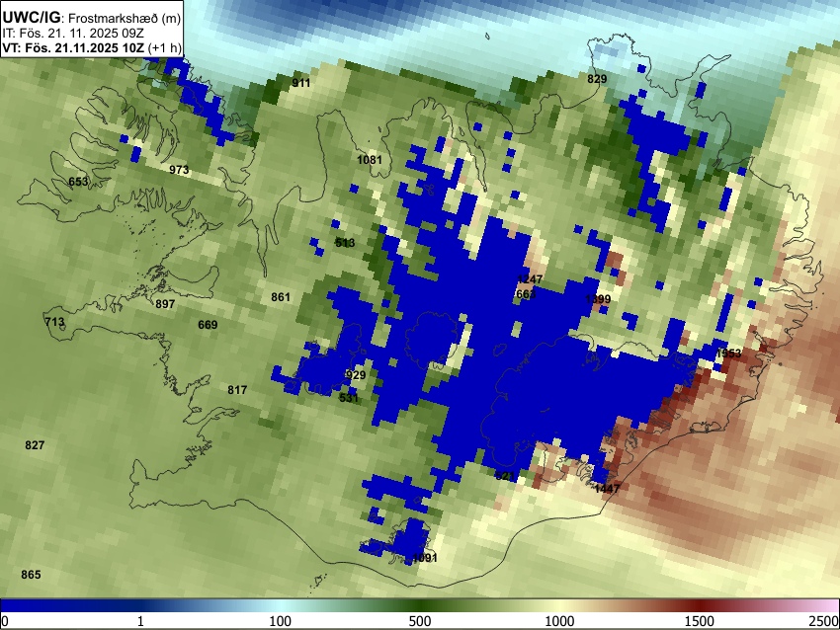Click the 653 value label
Viewport: 840px width, 630px height.
click(78, 182)
